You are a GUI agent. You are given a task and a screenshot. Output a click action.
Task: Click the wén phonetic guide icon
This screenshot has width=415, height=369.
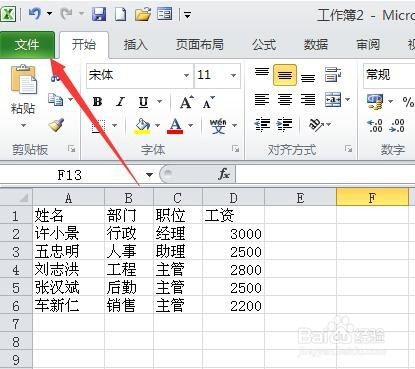click(218, 126)
